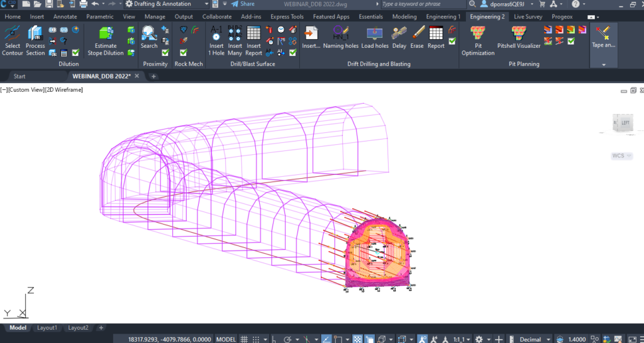The image size is (644, 343).
Task: Click the Plot printer icon
Action: tap(84, 4)
